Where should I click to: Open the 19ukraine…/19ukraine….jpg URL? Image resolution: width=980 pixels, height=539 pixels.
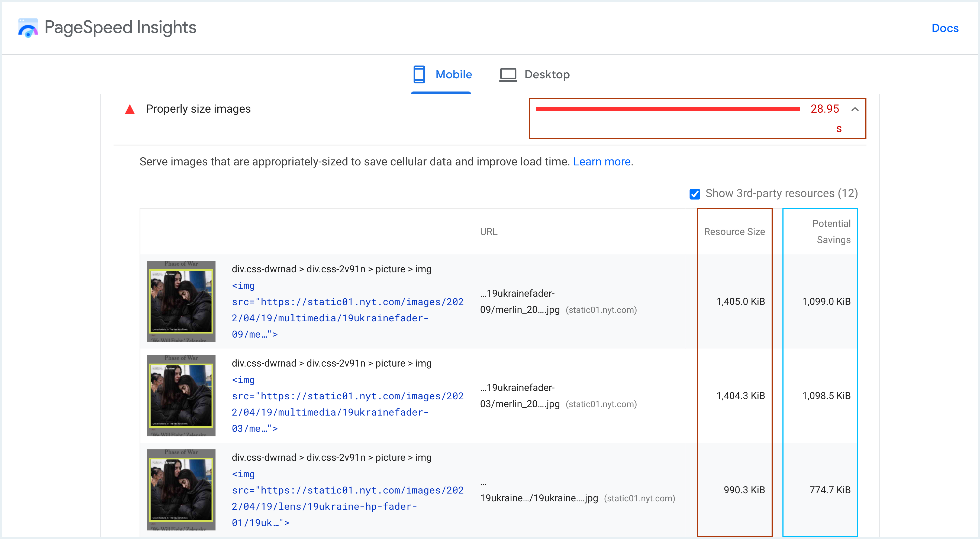pyautogui.click(x=539, y=498)
